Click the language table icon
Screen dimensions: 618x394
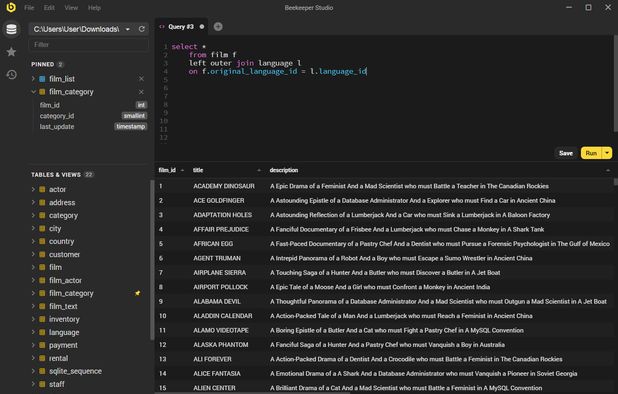42,332
